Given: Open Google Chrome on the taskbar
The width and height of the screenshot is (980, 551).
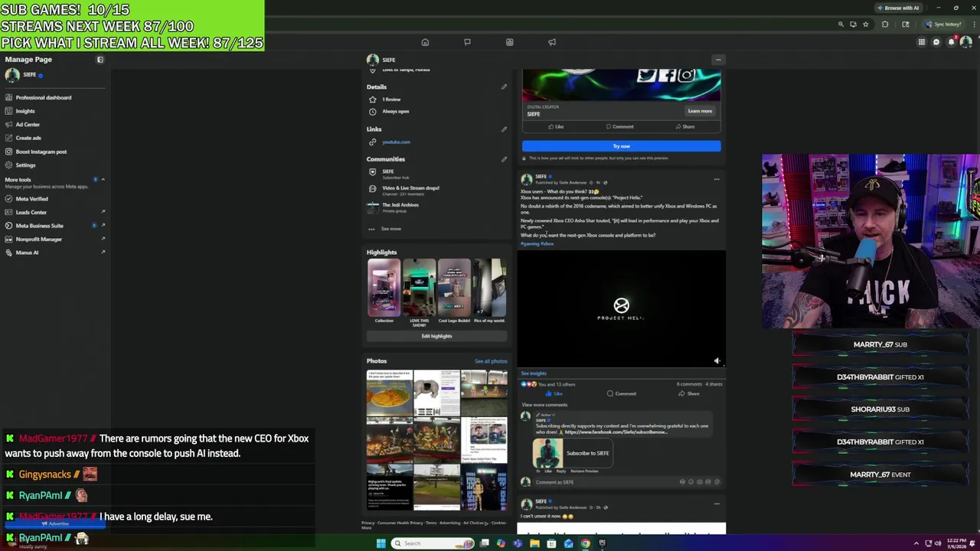Looking at the screenshot, I should pyautogui.click(x=586, y=543).
